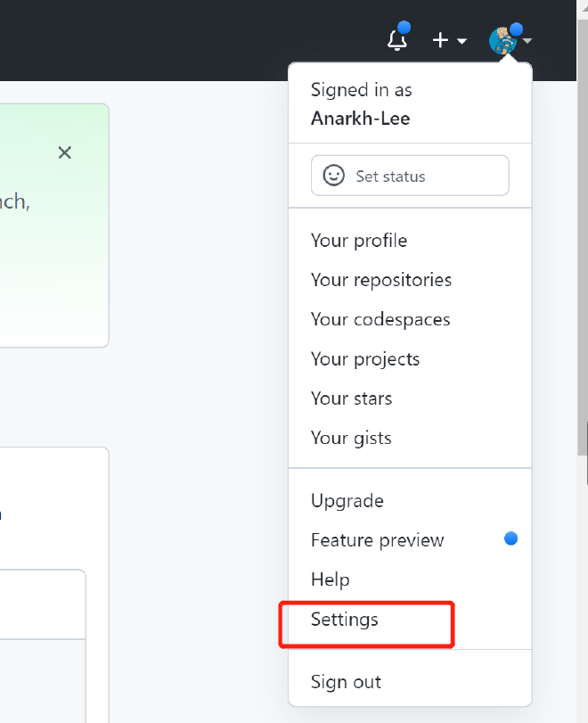Image resolution: width=588 pixels, height=723 pixels.
Task: Dismiss the green banner with the X
Action: click(x=64, y=152)
